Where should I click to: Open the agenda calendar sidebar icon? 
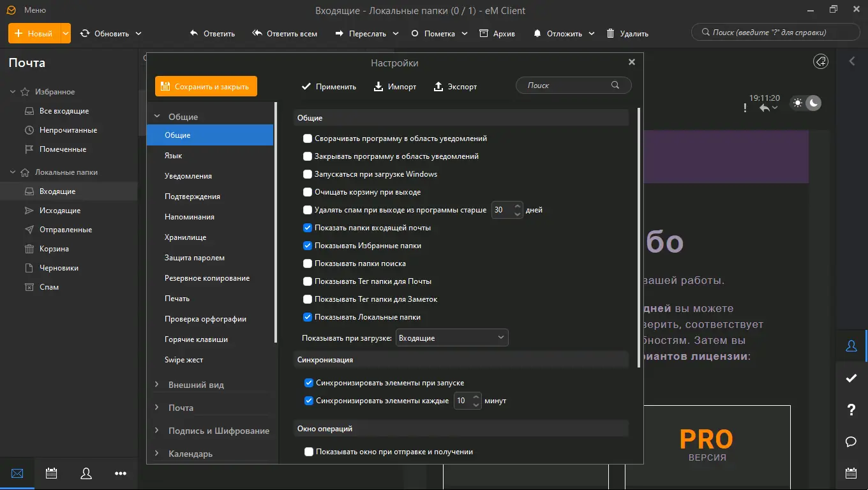click(851, 473)
